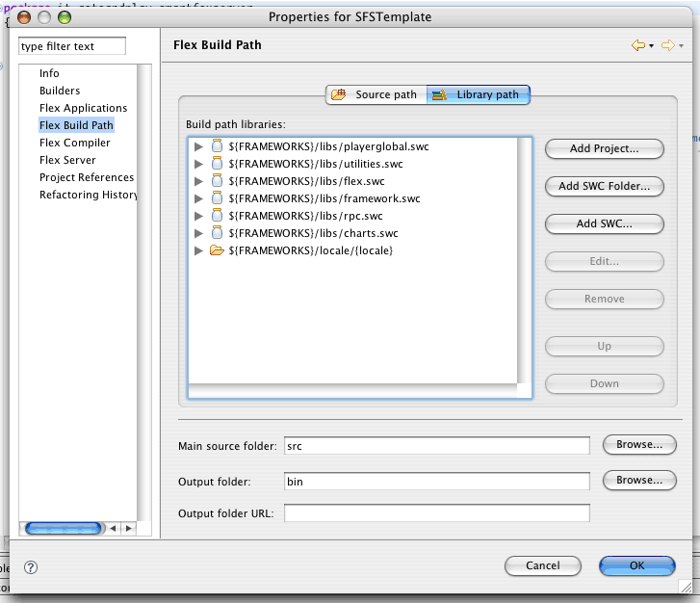Expand the utilities.swc library entry
Screen dimensions: 700x603
click(198, 164)
